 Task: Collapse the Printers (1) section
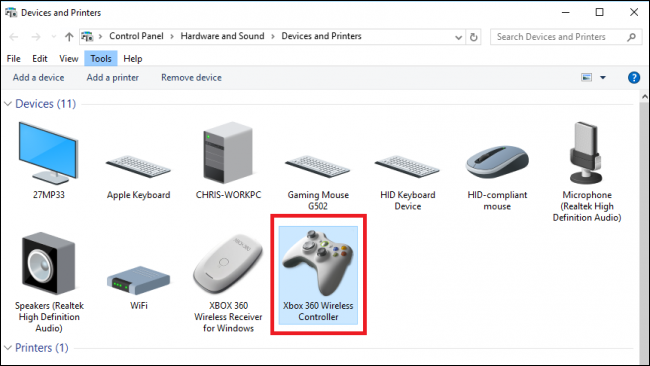8,347
